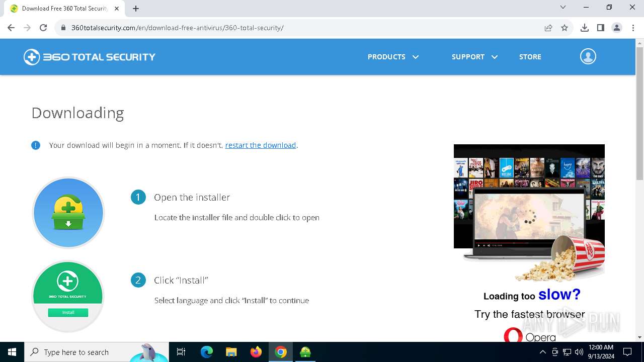Click the Opera browser ad image
The height and width of the screenshot is (362, 644).
tap(529, 243)
